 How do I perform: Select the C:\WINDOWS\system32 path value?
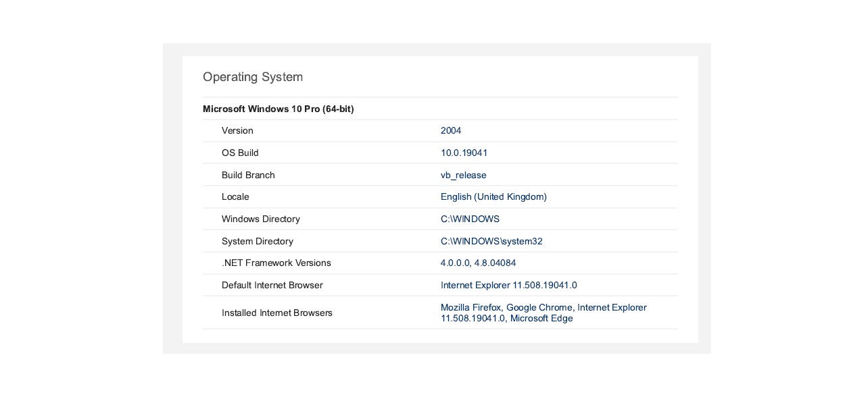point(491,241)
